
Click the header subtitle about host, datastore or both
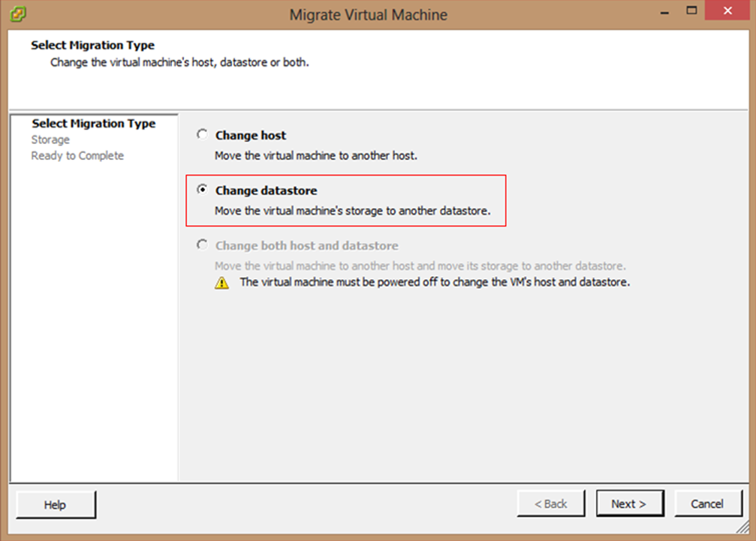[x=179, y=62]
